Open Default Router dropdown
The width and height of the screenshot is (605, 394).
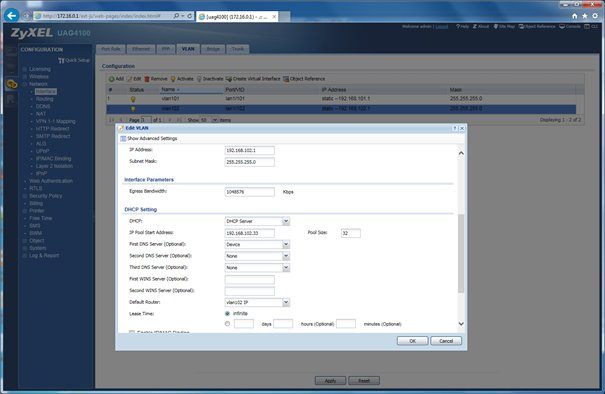tap(286, 303)
